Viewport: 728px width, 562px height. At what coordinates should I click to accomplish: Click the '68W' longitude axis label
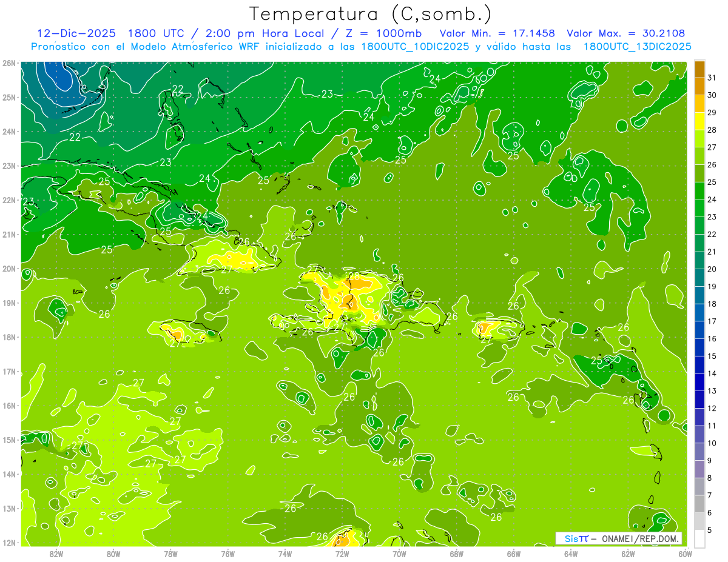(x=456, y=554)
